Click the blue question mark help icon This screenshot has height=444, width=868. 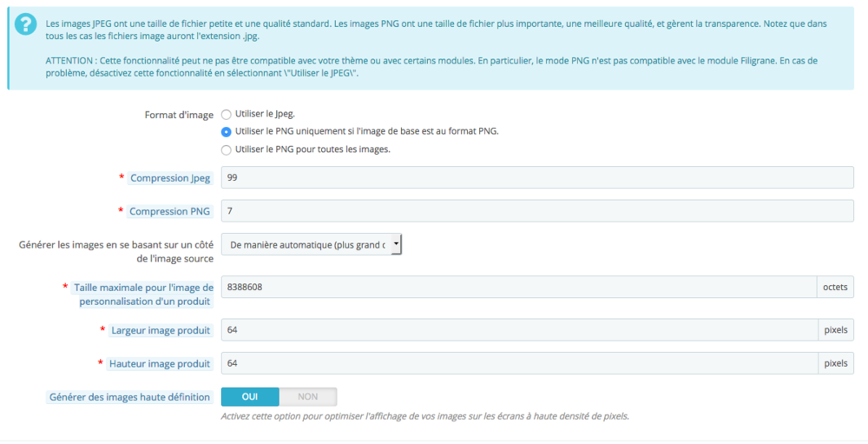coord(25,24)
